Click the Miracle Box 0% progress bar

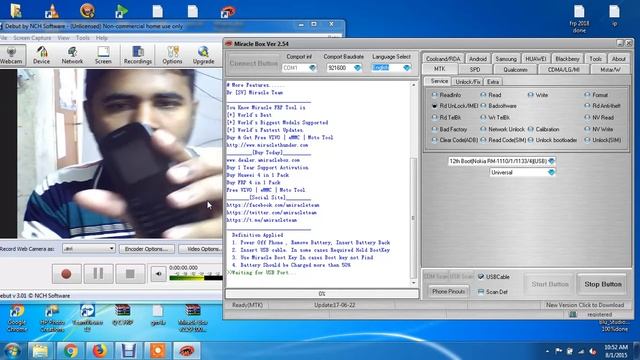click(x=322, y=293)
